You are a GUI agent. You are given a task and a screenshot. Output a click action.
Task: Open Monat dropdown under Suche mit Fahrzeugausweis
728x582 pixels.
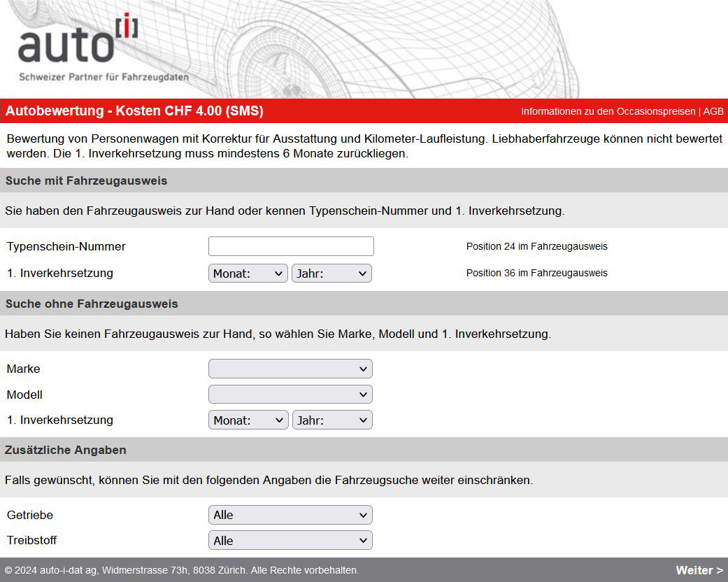[248, 274]
